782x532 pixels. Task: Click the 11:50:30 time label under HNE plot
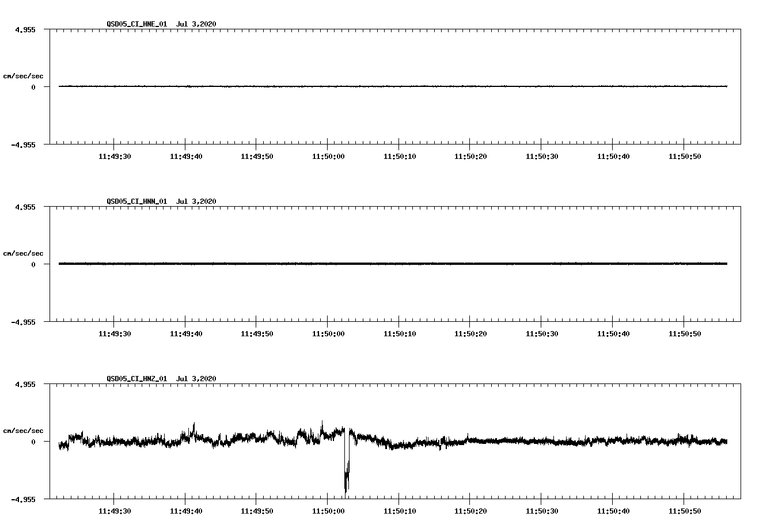pos(542,157)
